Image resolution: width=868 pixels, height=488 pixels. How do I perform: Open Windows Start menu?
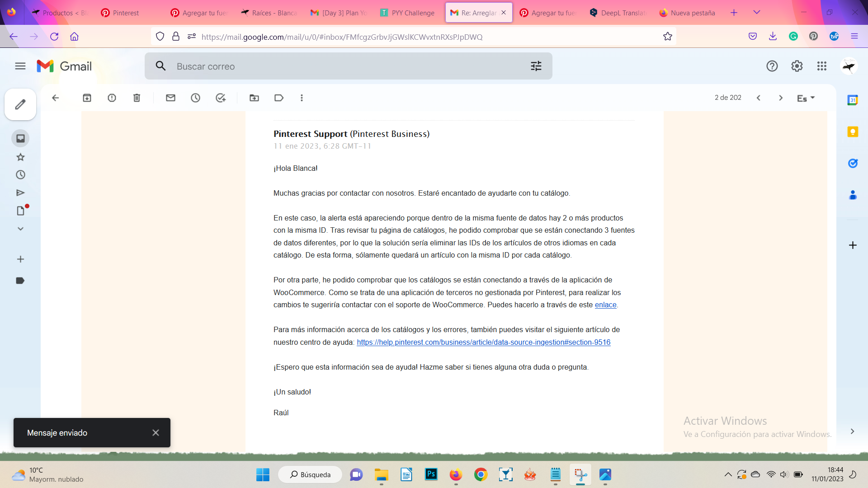click(263, 474)
